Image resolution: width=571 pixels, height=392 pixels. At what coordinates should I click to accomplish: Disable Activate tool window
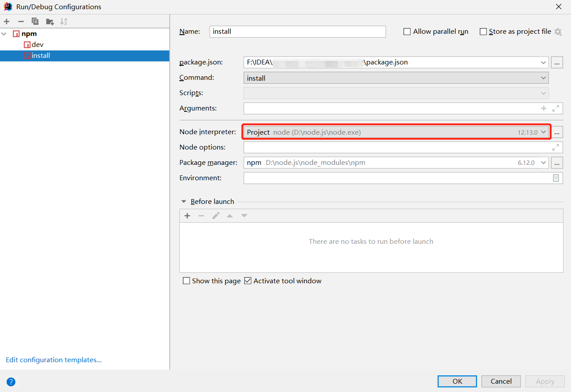point(248,281)
